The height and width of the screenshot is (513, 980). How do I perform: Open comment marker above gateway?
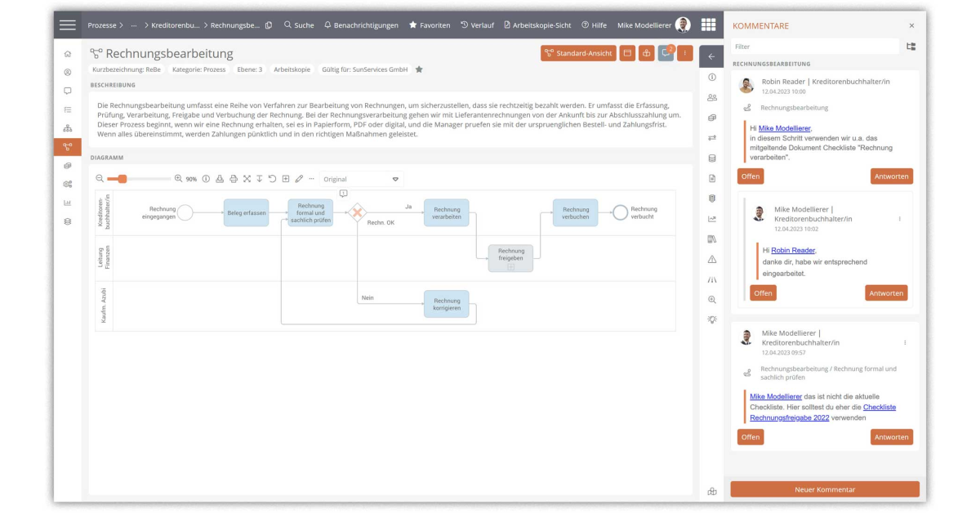tap(343, 194)
